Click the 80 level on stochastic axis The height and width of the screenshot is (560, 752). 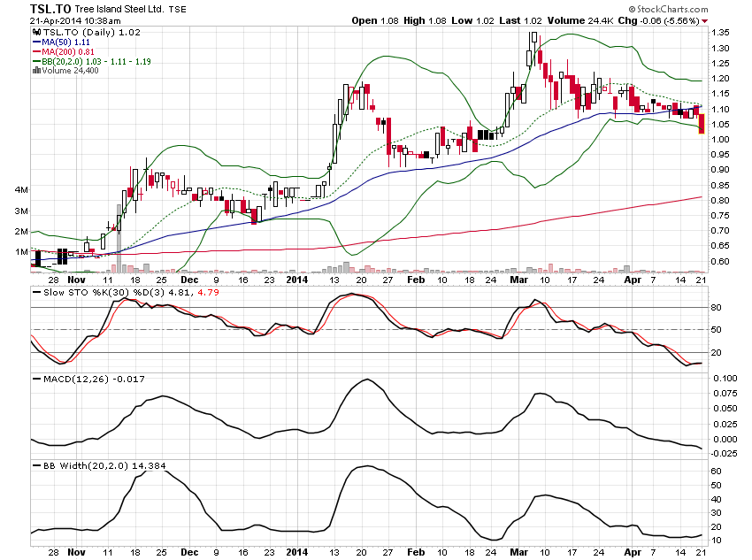[716, 307]
